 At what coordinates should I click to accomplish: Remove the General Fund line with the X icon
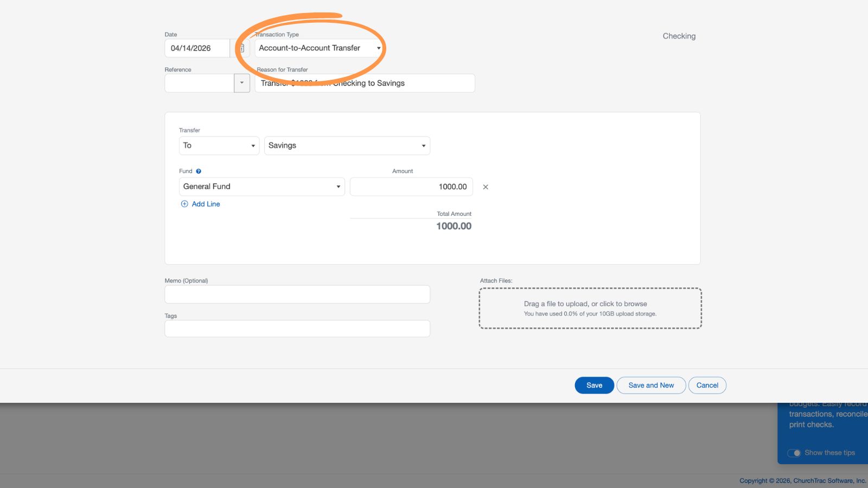coord(486,187)
